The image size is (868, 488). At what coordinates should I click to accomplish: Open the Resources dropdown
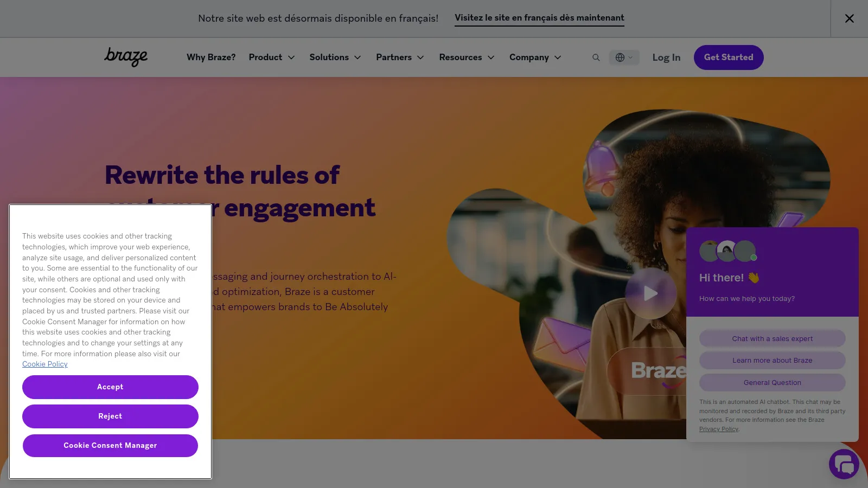pyautogui.click(x=466, y=57)
